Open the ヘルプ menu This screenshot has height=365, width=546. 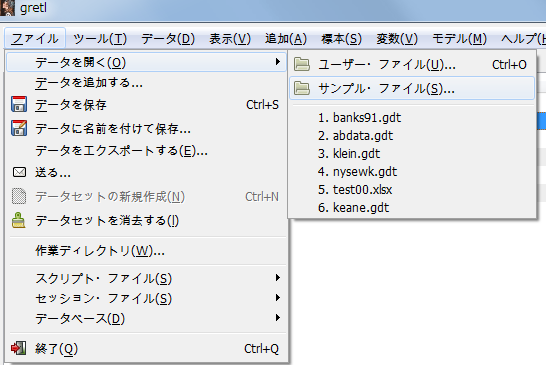[522, 39]
